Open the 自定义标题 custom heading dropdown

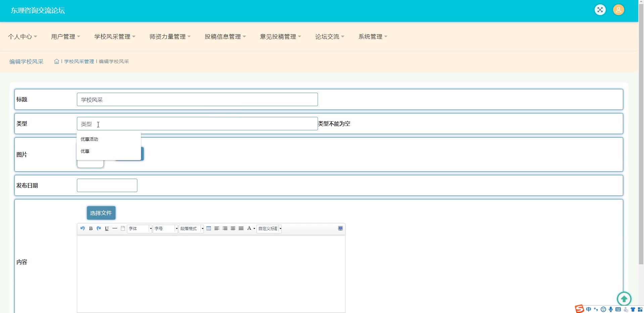point(269,229)
